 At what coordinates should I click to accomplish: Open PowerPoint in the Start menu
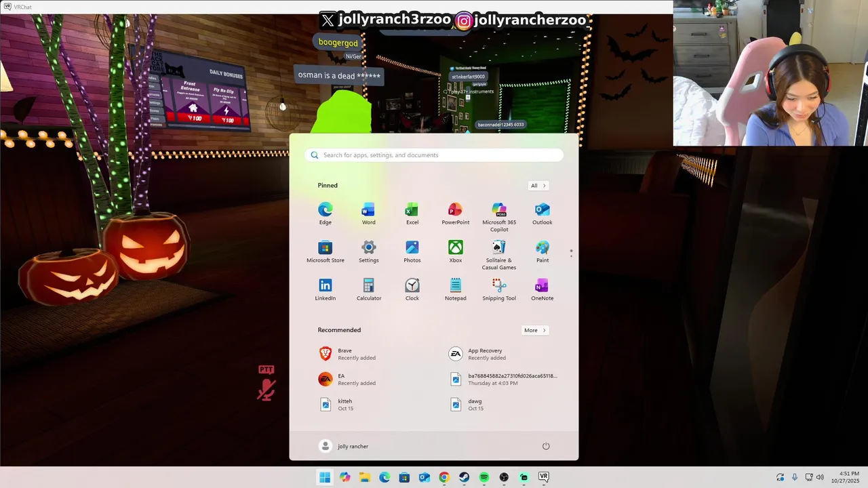point(455,213)
